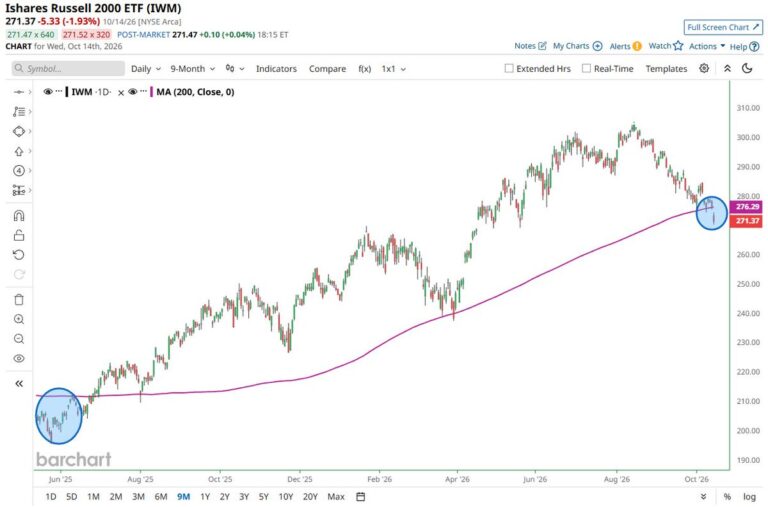The image size is (768, 507).
Task: Open MA indicator options ellipsis
Action: [x=143, y=92]
